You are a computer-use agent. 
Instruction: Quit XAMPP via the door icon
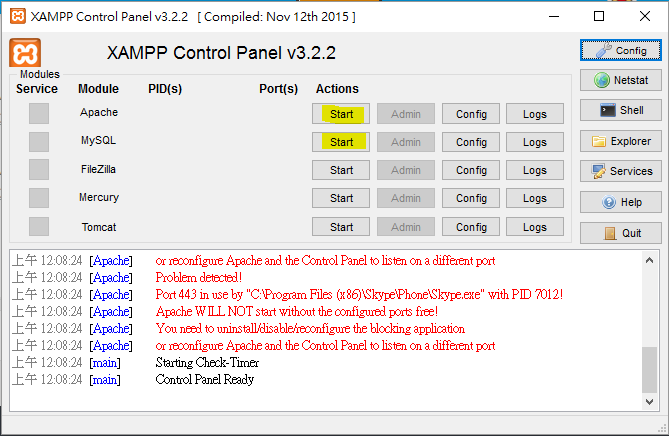(620, 233)
